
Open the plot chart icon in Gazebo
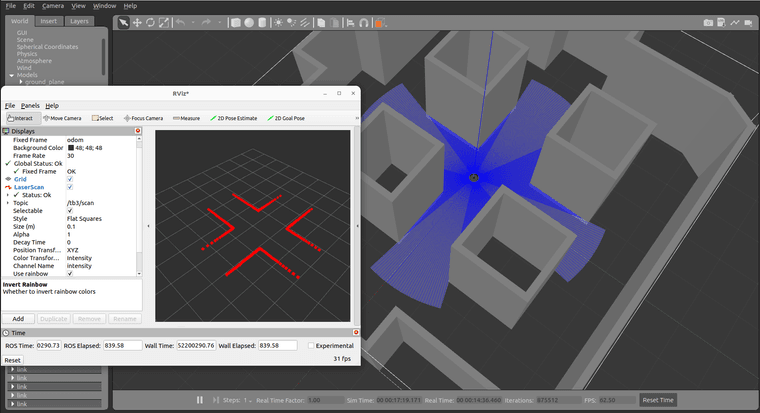735,23
